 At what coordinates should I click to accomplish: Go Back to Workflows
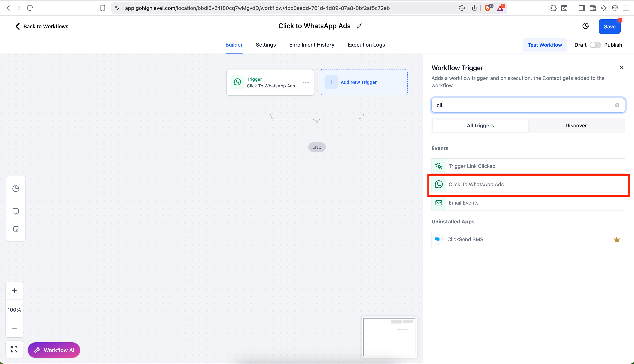pyautogui.click(x=42, y=27)
